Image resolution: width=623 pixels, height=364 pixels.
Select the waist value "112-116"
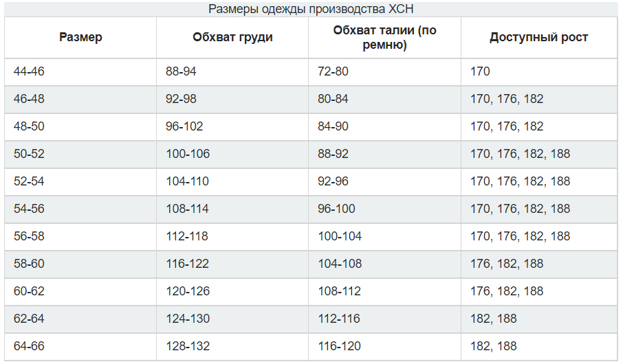coord(339,319)
